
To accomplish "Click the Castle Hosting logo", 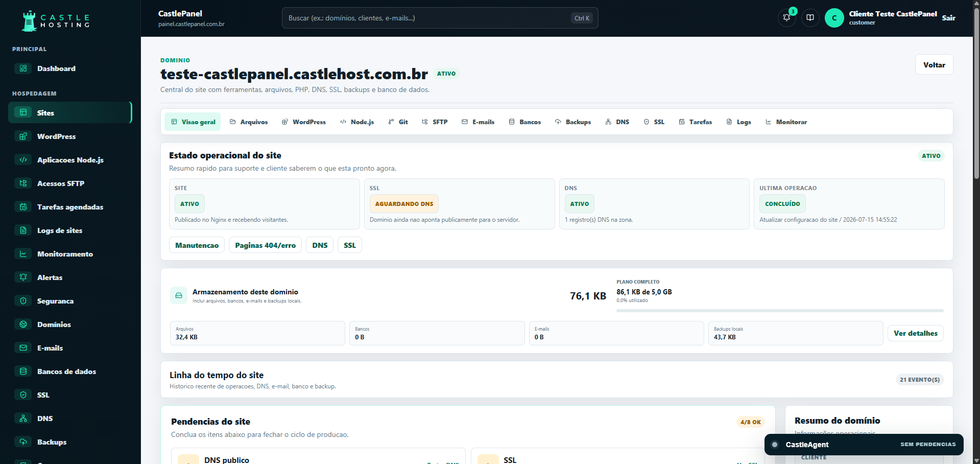I will coord(56,21).
